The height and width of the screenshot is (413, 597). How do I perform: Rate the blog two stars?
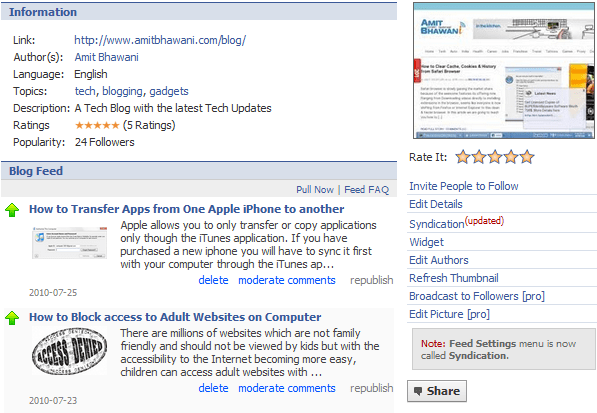[x=479, y=156]
